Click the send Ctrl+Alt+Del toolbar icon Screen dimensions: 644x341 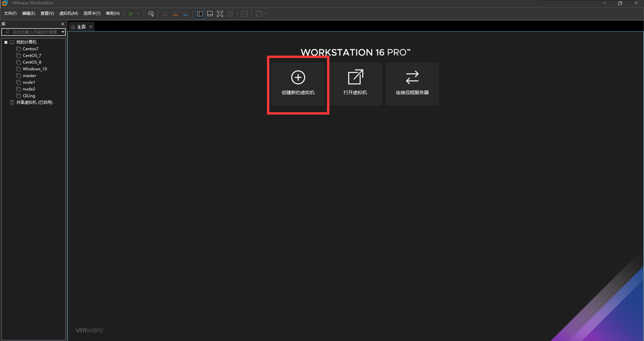click(x=151, y=14)
